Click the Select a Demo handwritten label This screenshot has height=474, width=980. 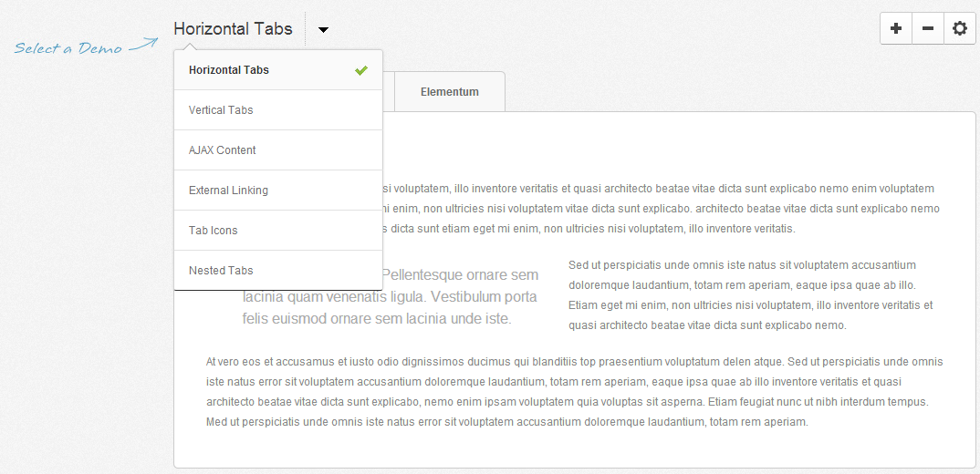pos(68,48)
